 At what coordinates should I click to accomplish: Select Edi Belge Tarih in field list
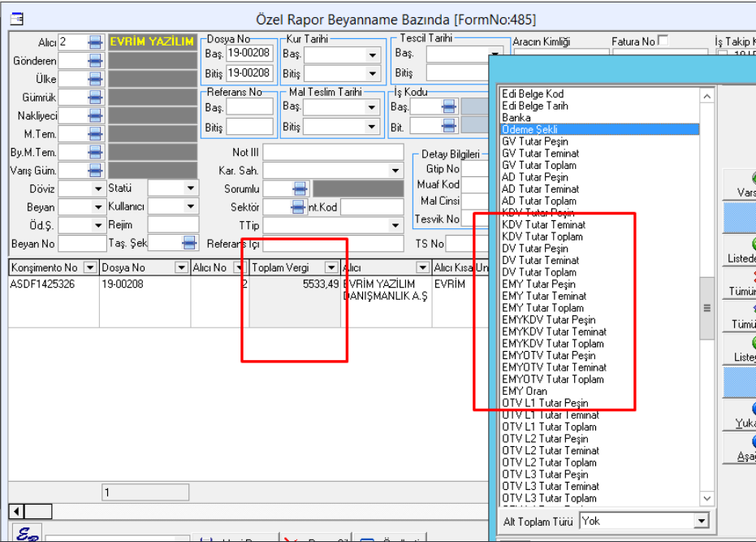coord(534,106)
